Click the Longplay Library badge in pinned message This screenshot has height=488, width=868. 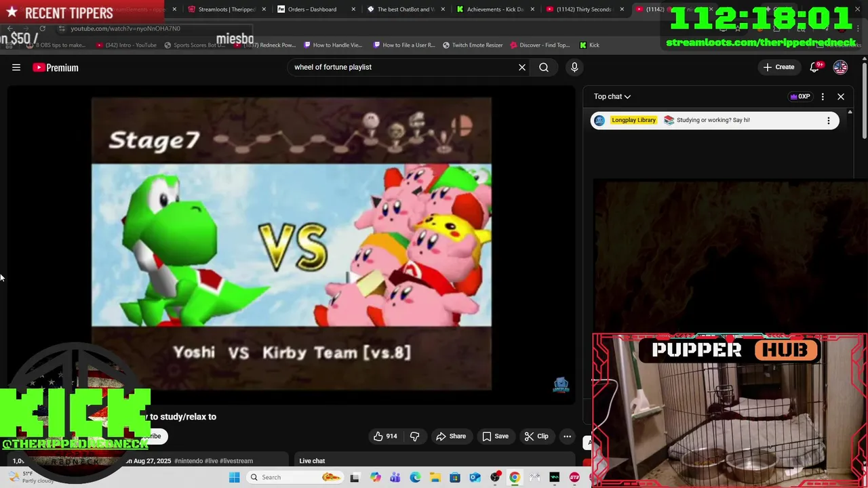tap(633, 120)
